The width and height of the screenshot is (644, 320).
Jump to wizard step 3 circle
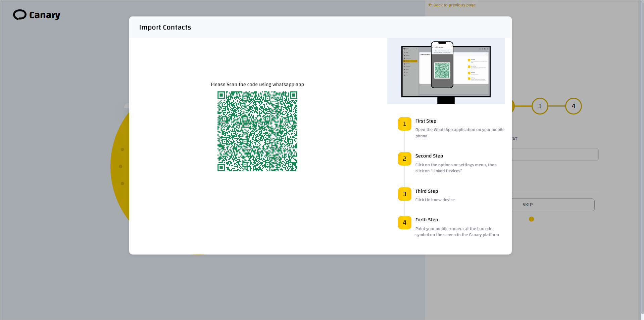(x=540, y=106)
